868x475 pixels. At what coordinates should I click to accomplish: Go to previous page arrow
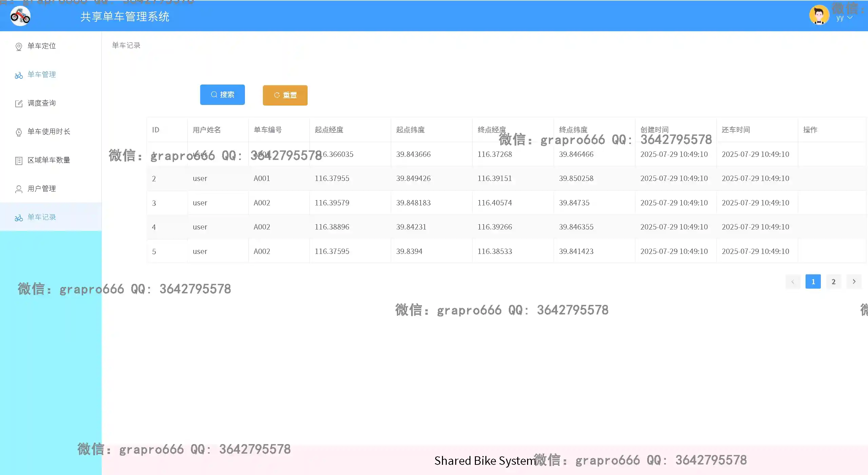[x=793, y=281]
